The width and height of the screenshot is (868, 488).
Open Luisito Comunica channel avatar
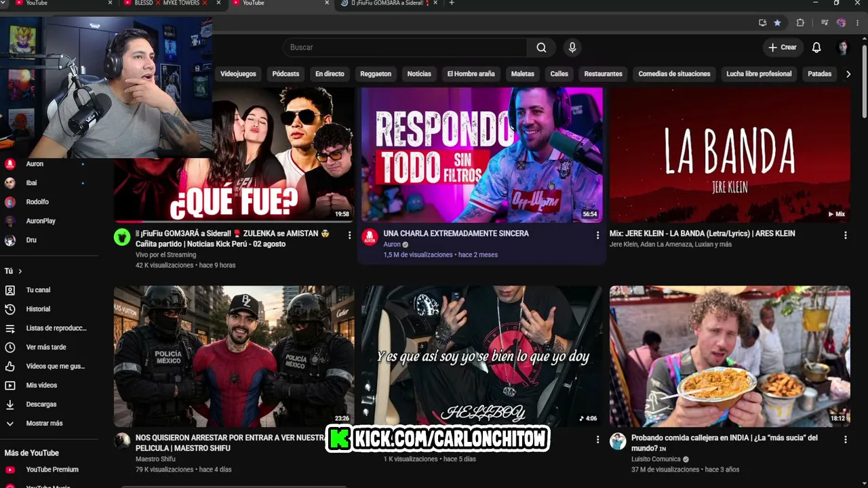[618, 441]
